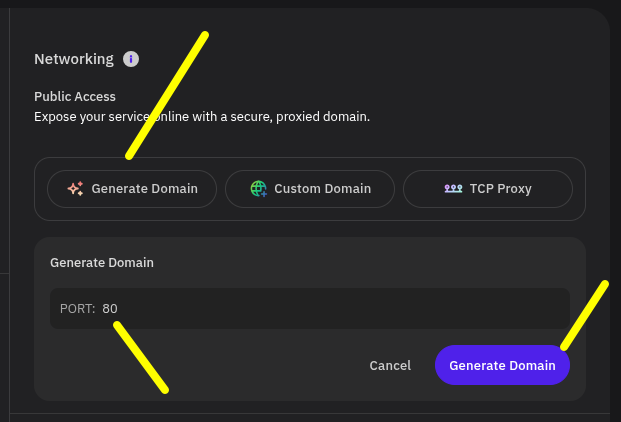Choose the TCP Proxy option
621x422 pixels.
pos(488,189)
